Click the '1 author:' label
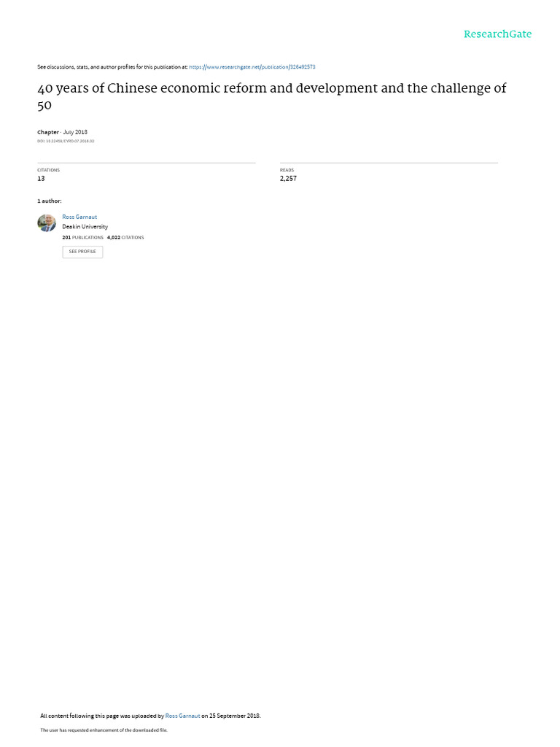Image resolution: width=560 pixels, height=747 pixels. click(x=50, y=201)
